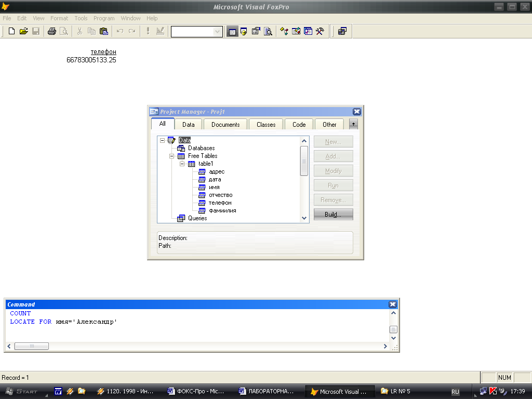Open the Task Pane toolbar icon
This screenshot has height=399, width=532.
(308, 32)
